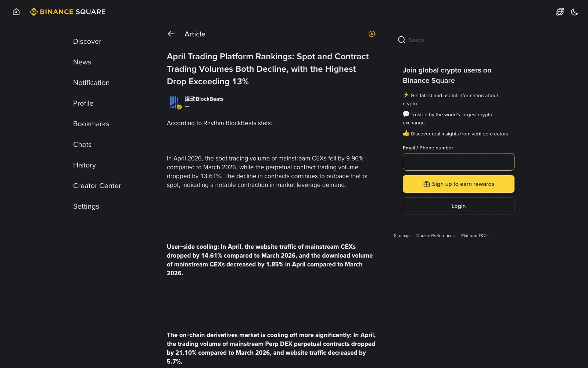The height and width of the screenshot is (368, 588).
Task: Click the 律动BlockBeats author name
Action: click(204, 99)
